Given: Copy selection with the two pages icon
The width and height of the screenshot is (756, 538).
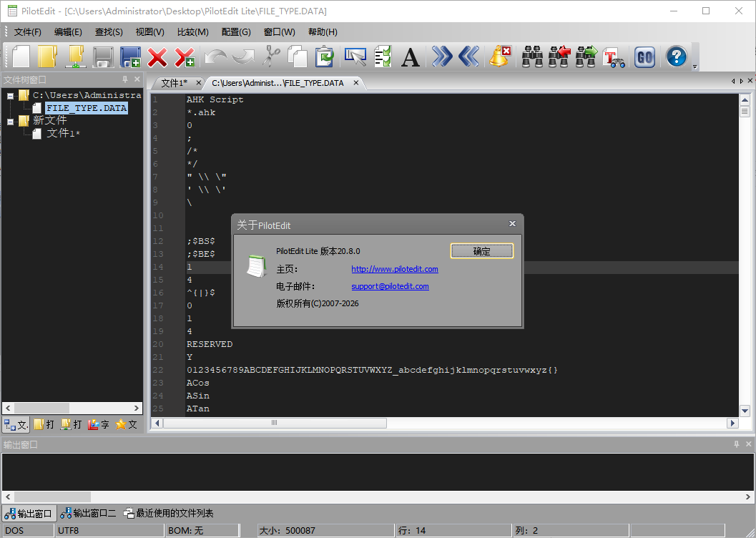Looking at the screenshot, I should point(298,57).
